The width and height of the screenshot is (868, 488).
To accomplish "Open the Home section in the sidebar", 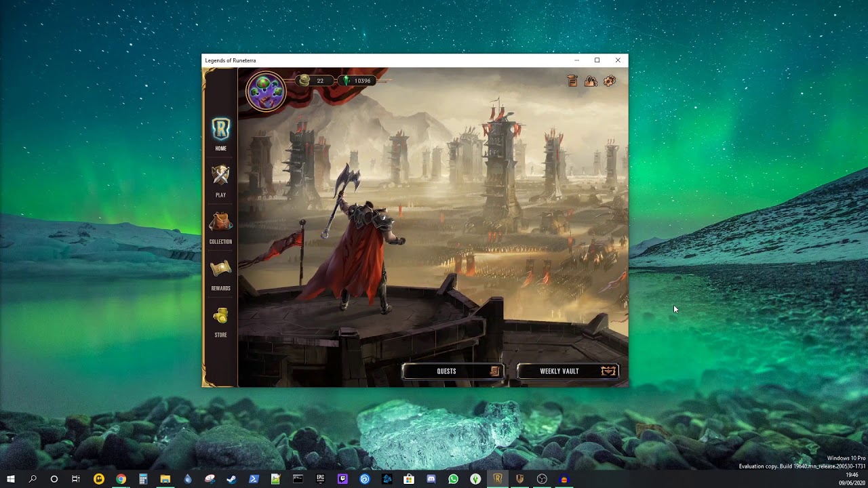I will pos(220,134).
